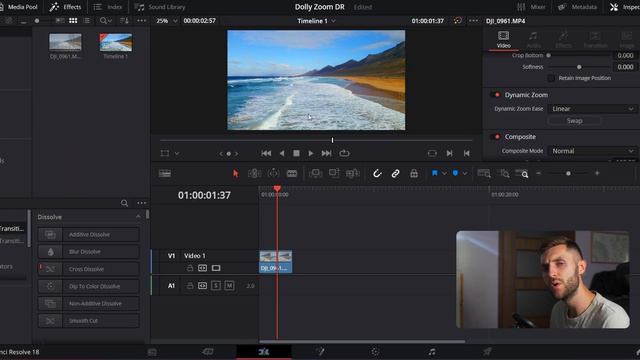Open the Dynamic Zoom Ease Linear dropdown
The image size is (640, 360).
click(x=592, y=109)
